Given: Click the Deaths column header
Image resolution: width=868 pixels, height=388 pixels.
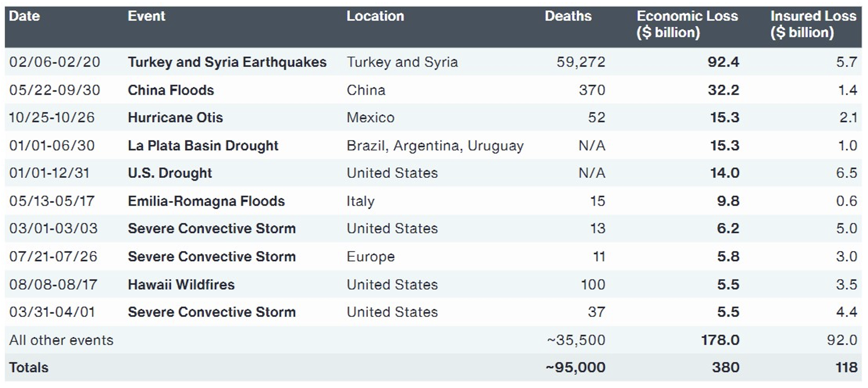Looking at the screenshot, I should point(568,16).
